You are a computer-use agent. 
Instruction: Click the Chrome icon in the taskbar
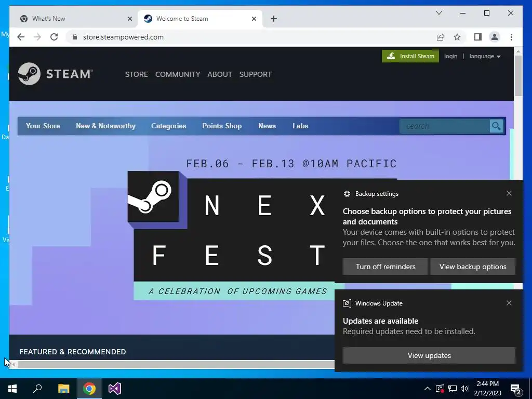tap(89, 389)
